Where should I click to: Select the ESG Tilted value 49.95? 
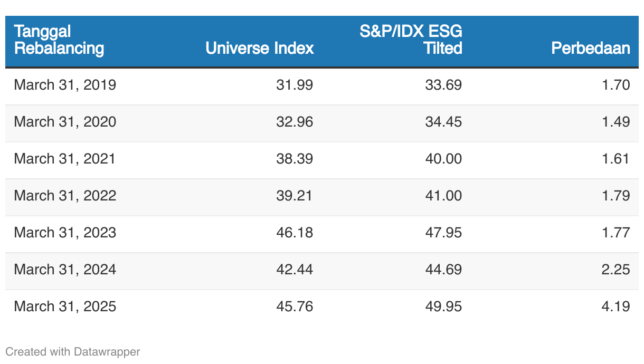[443, 306]
